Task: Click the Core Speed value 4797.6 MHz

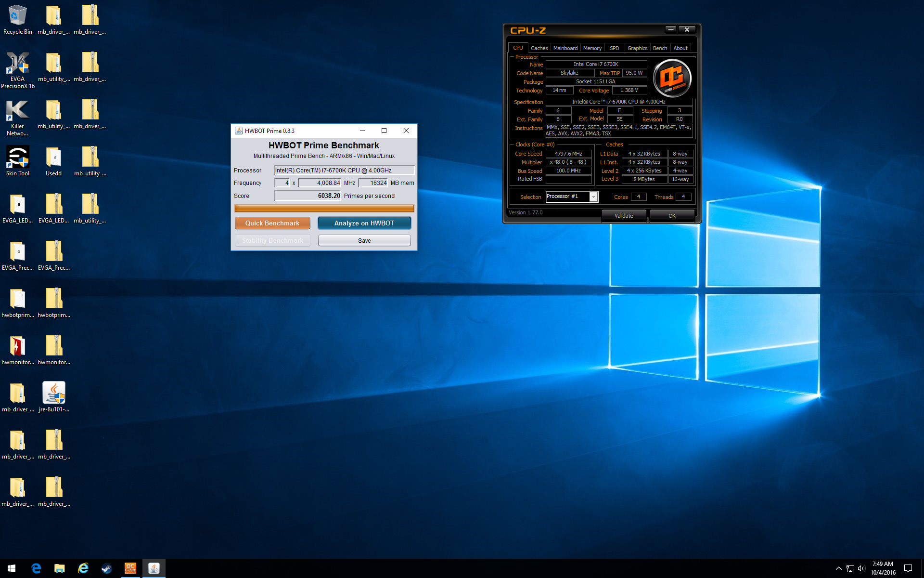Action: click(568, 154)
